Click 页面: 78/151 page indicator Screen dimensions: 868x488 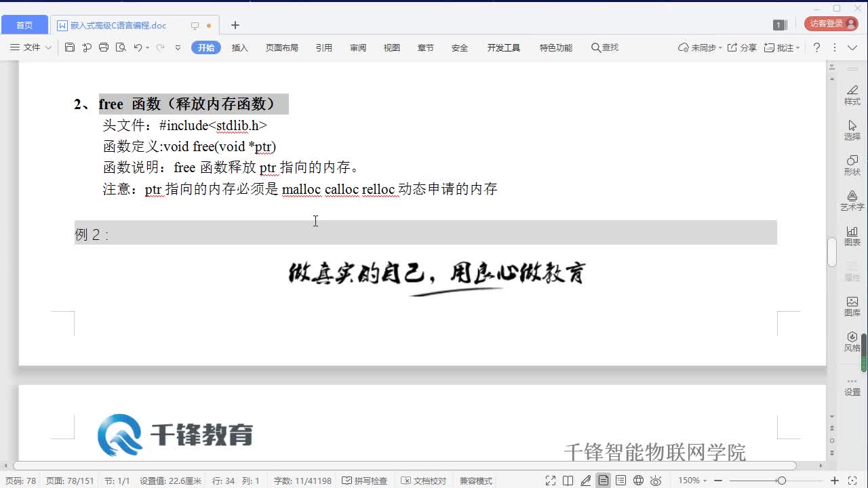(70, 481)
